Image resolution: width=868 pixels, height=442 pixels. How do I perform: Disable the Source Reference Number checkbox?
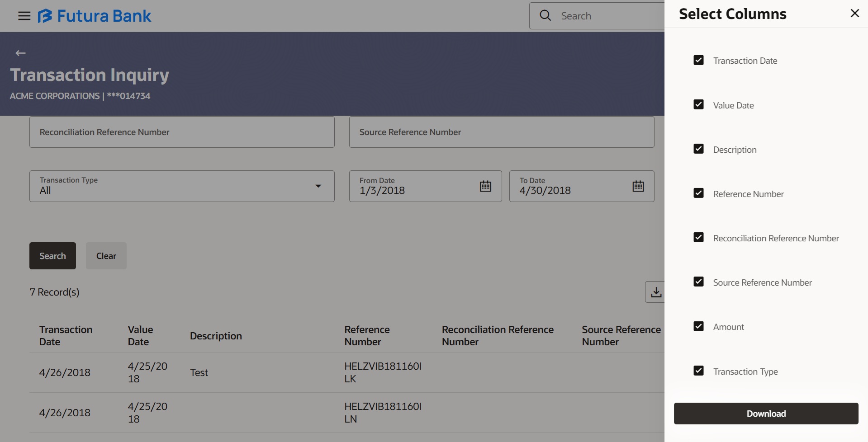(698, 282)
